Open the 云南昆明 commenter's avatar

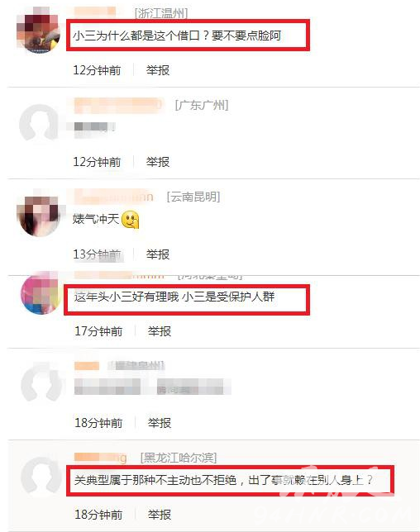pos(38,215)
